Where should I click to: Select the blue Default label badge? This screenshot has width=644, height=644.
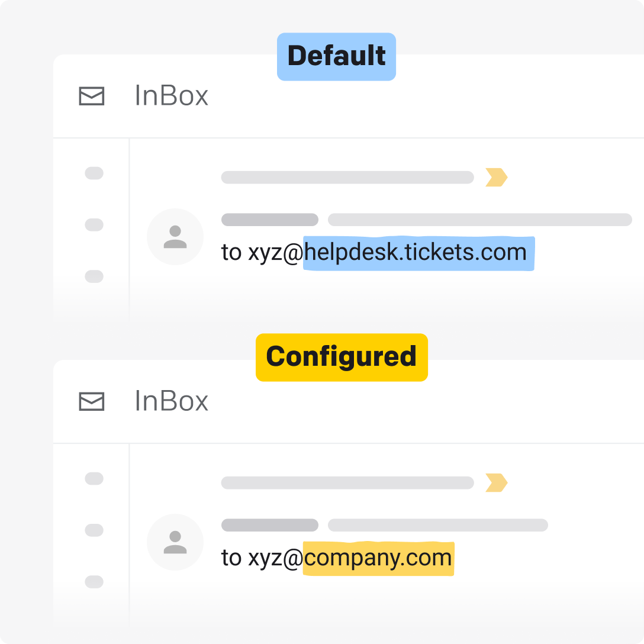pyautogui.click(x=336, y=57)
